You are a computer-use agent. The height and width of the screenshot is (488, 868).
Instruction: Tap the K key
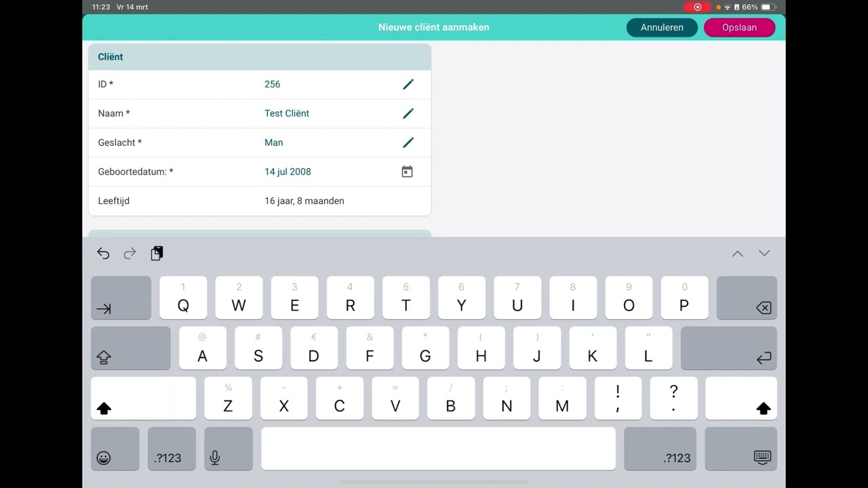(x=593, y=348)
